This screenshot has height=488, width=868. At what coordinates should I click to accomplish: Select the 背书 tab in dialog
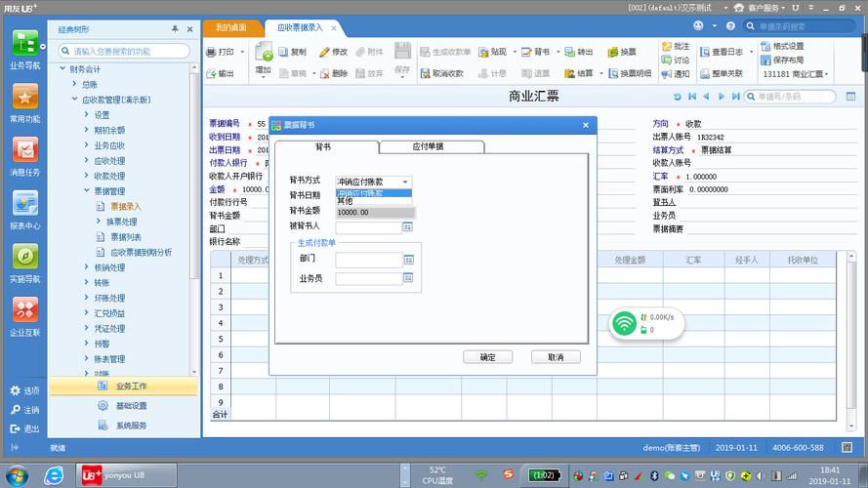tap(327, 146)
